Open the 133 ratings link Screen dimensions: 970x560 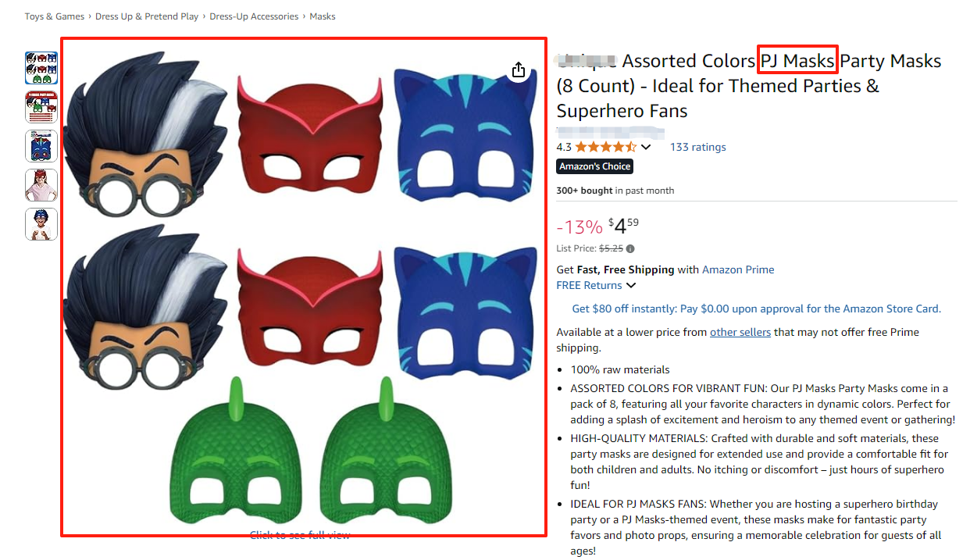click(x=697, y=147)
